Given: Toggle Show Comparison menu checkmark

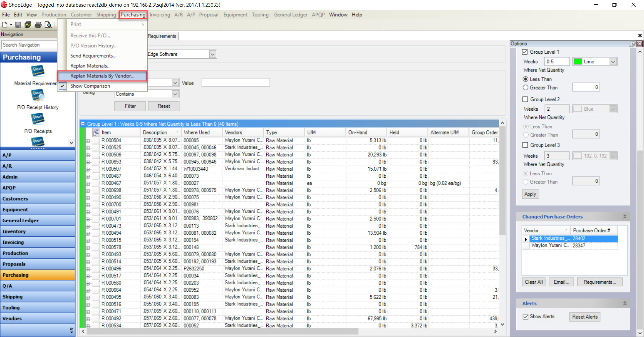Looking at the screenshot, I should pyautogui.click(x=62, y=86).
